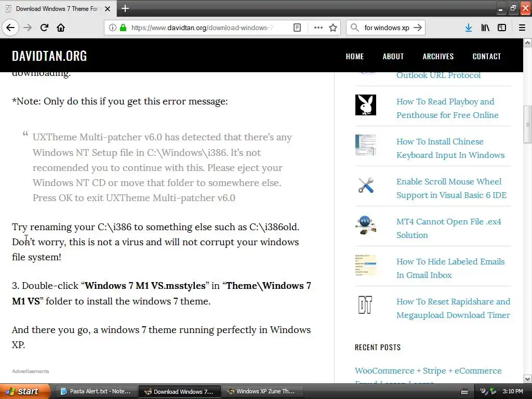The height and width of the screenshot is (399, 532).
Task: Click the forward navigation arrow
Action: point(28,28)
